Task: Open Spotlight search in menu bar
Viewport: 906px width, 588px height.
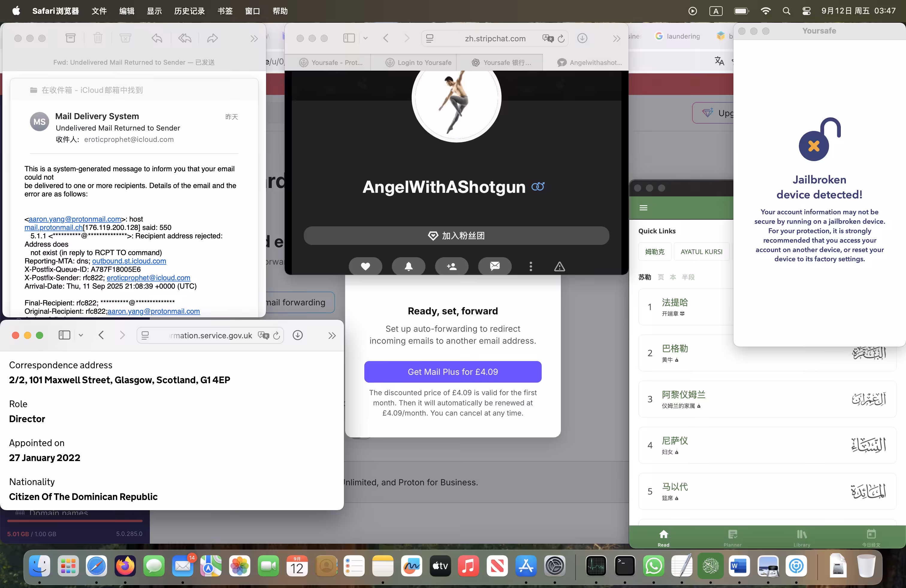Action: pyautogui.click(x=786, y=11)
